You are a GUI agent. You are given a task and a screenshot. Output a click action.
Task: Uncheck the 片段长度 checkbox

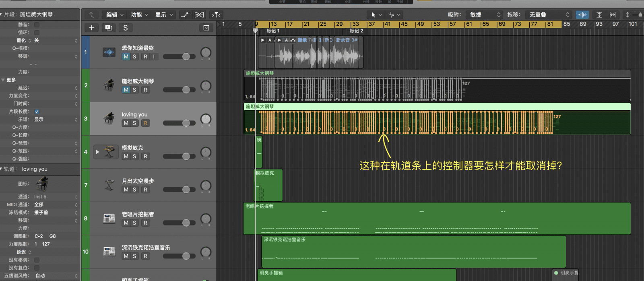(x=37, y=112)
